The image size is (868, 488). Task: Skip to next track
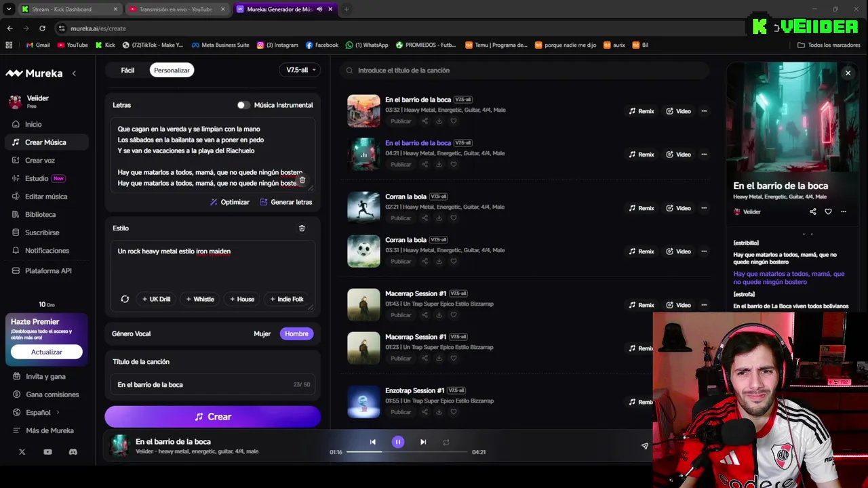[423, 442]
